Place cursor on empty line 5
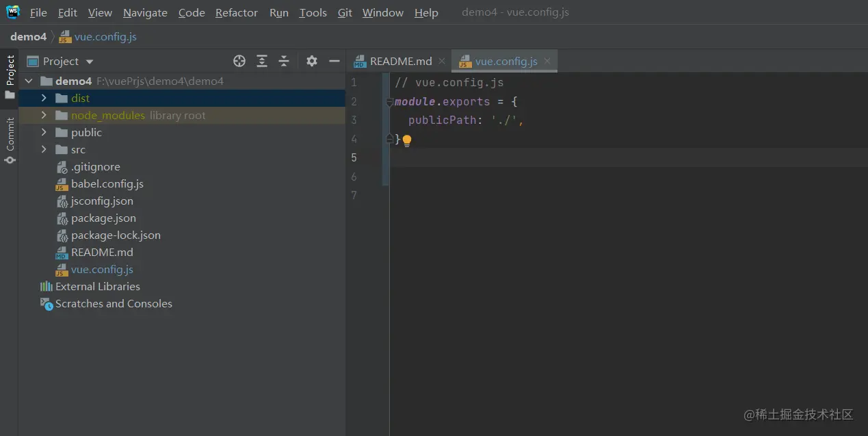 (629, 157)
